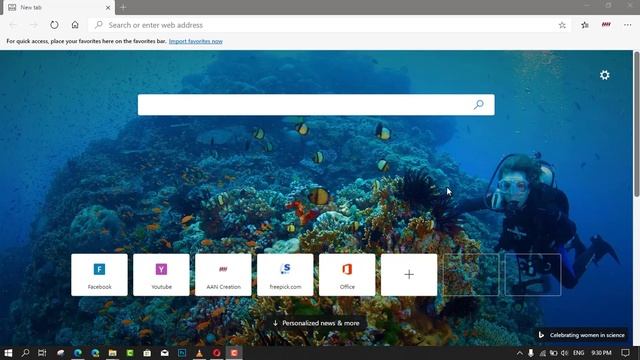Click Celebrating women in science Bing label
The width and height of the screenshot is (640, 360).
(x=582, y=335)
